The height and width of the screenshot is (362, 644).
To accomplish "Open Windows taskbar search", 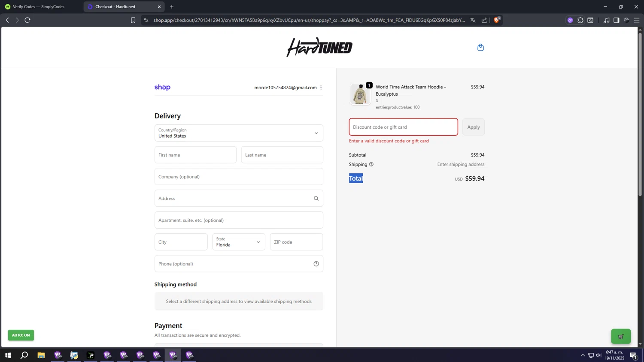I will (x=24, y=355).
